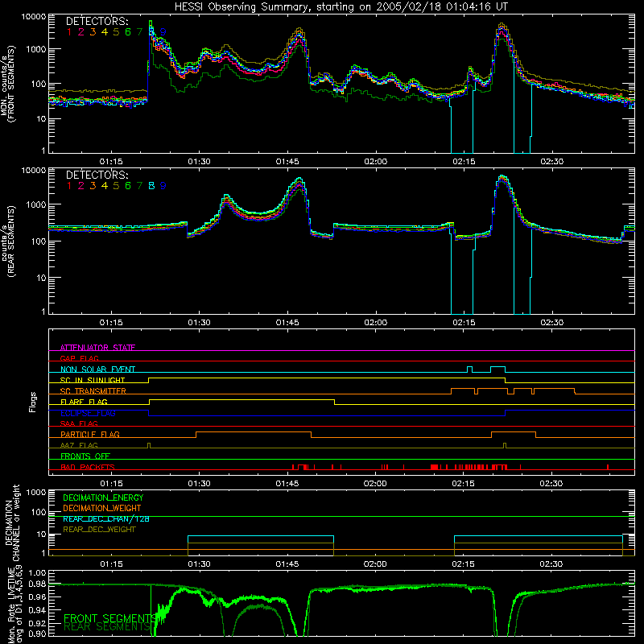Select green detector 6 in front segments legend
The image size is (644, 644).
click(x=128, y=32)
